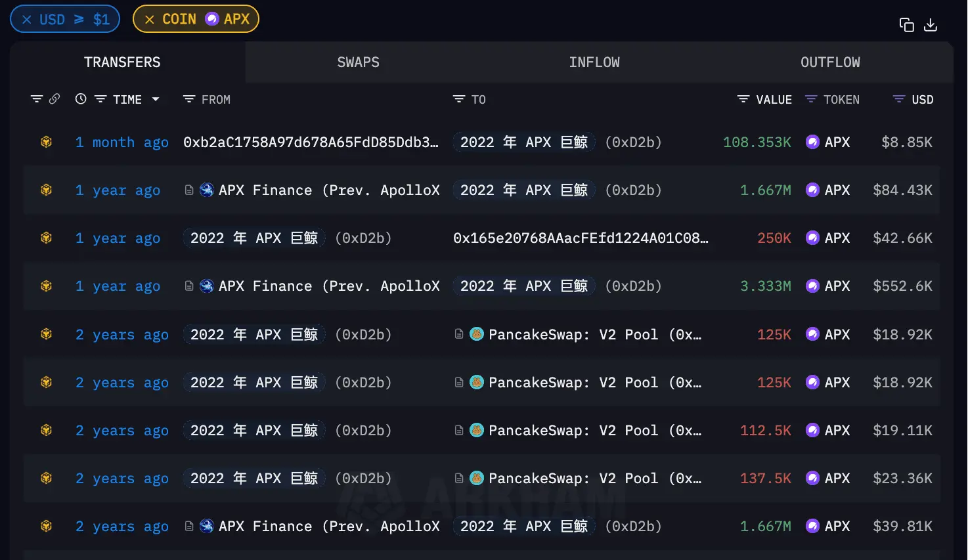Open sender address 0xb2aC1758A97d678A65FdD85Ddb3…

(x=311, y=142)
